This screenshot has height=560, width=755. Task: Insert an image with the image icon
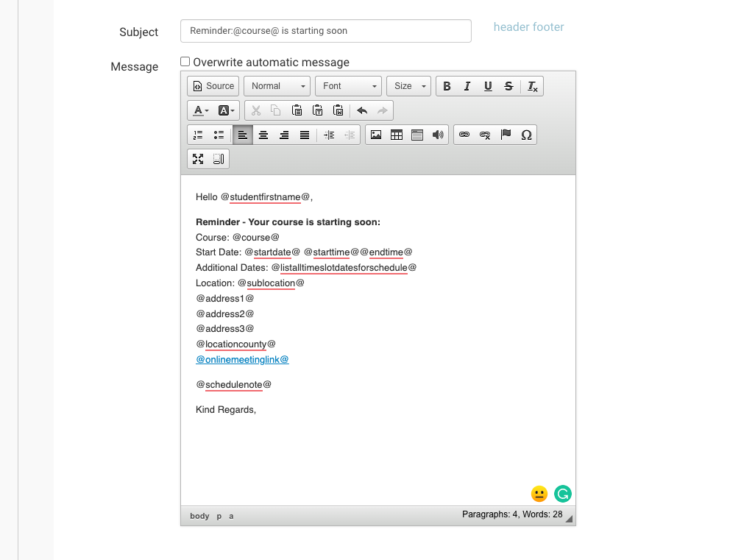click(x=376, y=135)
